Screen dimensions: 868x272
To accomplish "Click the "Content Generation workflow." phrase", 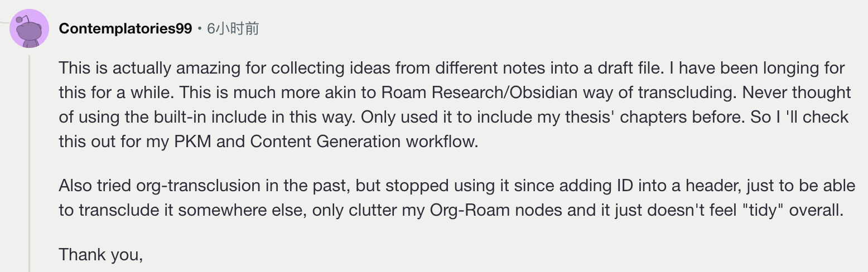I will coord(364,141).
